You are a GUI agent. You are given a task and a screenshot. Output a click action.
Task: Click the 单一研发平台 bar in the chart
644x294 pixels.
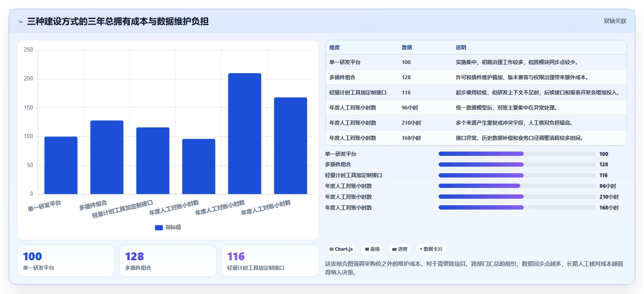click(x=61, y=165)
